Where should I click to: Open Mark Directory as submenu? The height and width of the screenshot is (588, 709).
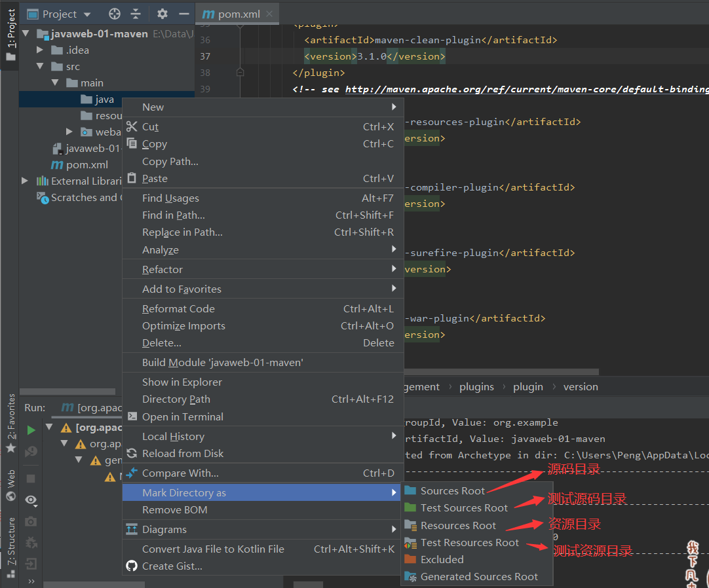263,492
